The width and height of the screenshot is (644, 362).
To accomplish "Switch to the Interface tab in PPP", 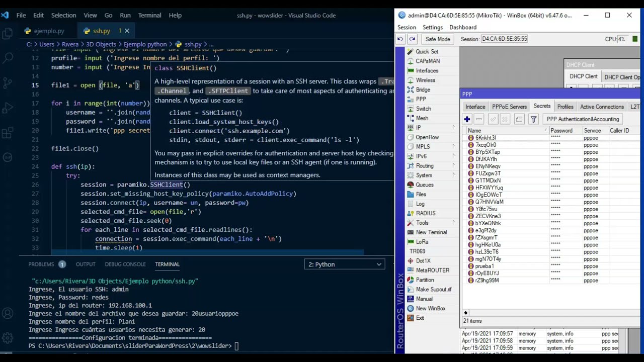I will point(475,107).
